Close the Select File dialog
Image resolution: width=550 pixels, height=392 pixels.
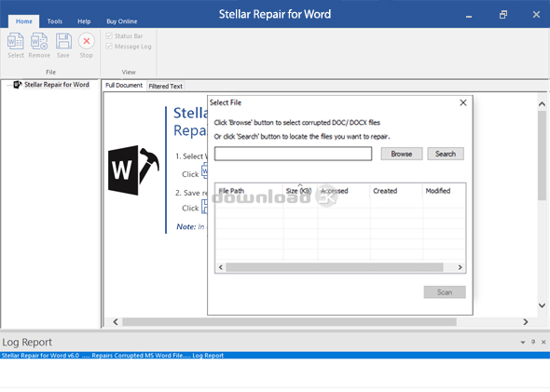click(463, 102)
